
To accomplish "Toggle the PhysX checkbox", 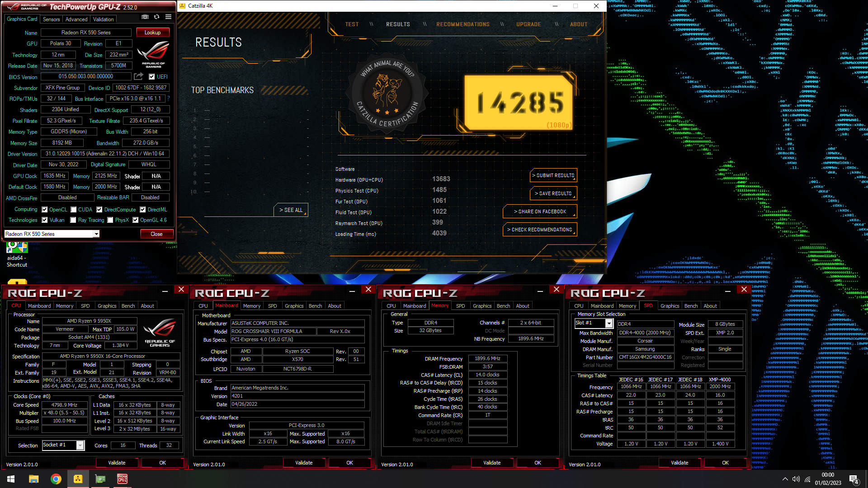I will pos(110,220).
